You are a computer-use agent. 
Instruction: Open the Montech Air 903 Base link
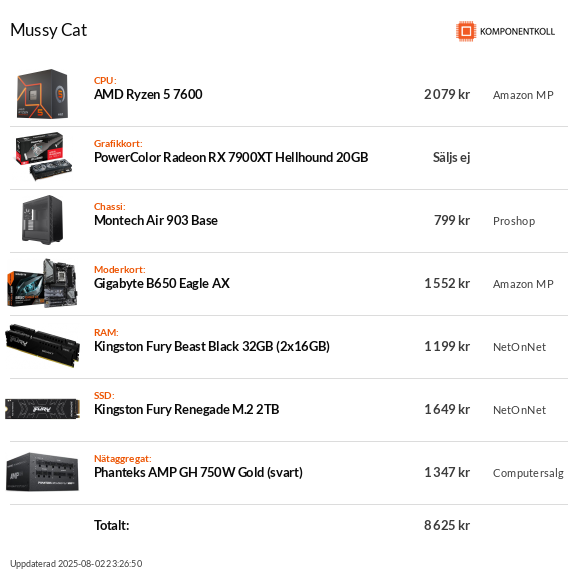[x=156, y=220]
